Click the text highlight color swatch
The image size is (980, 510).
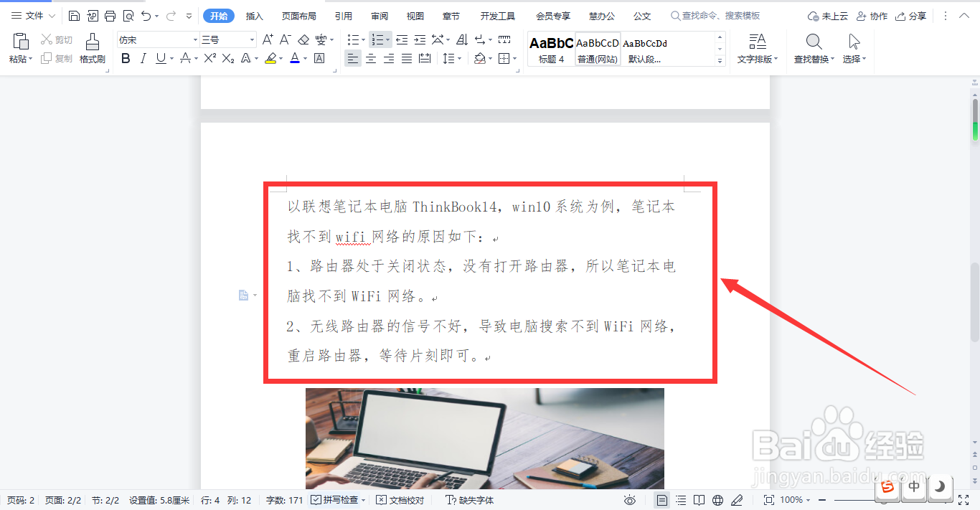270,58
